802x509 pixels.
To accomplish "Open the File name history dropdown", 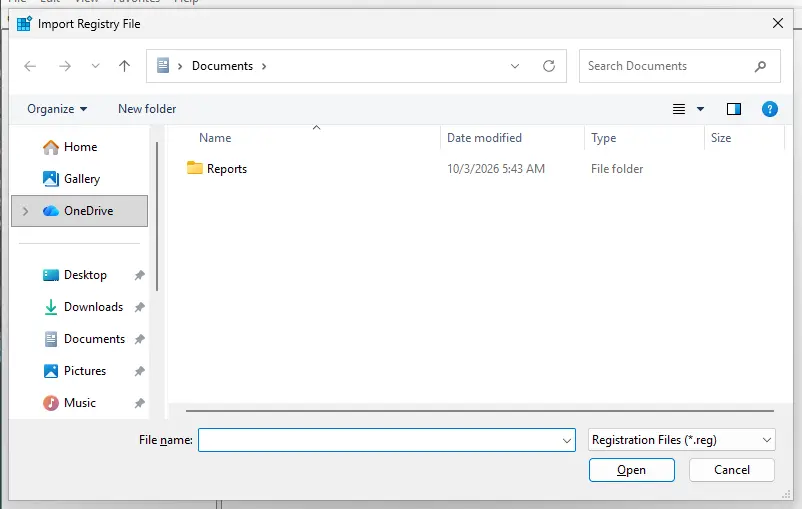I will tap(567, 440).
